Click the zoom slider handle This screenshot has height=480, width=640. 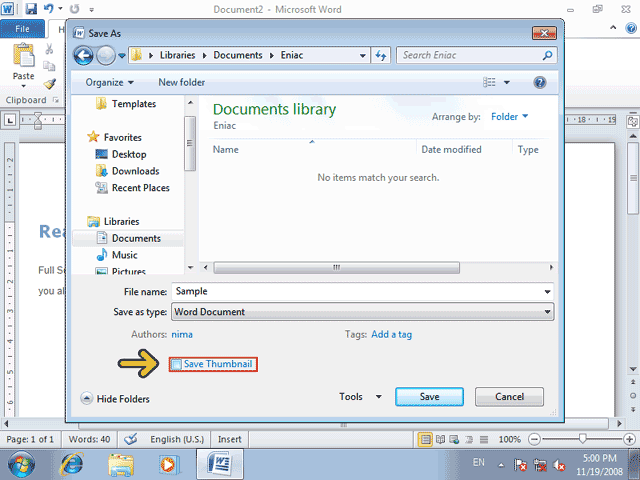tap(582, 439)
